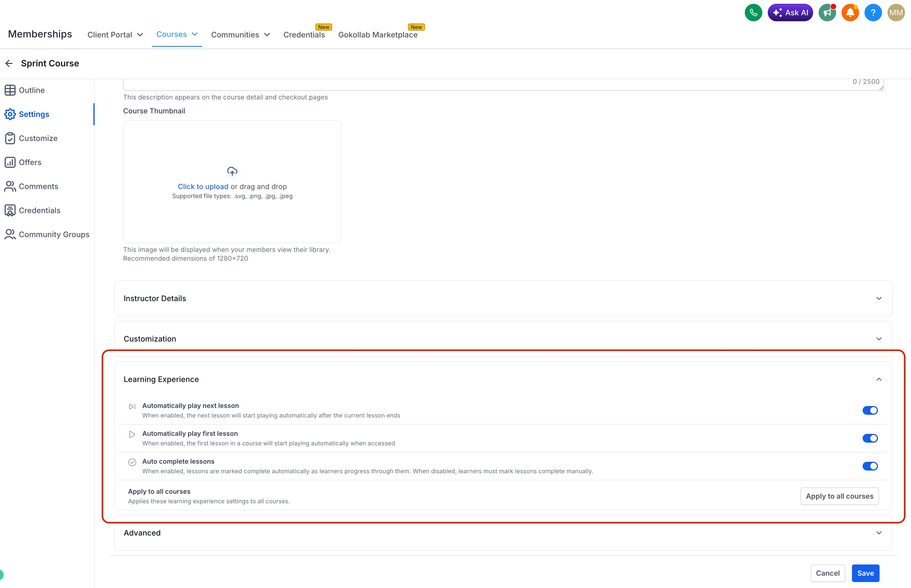Disable Auto complete lessons
Screen dimensions: 911x588
870,466
